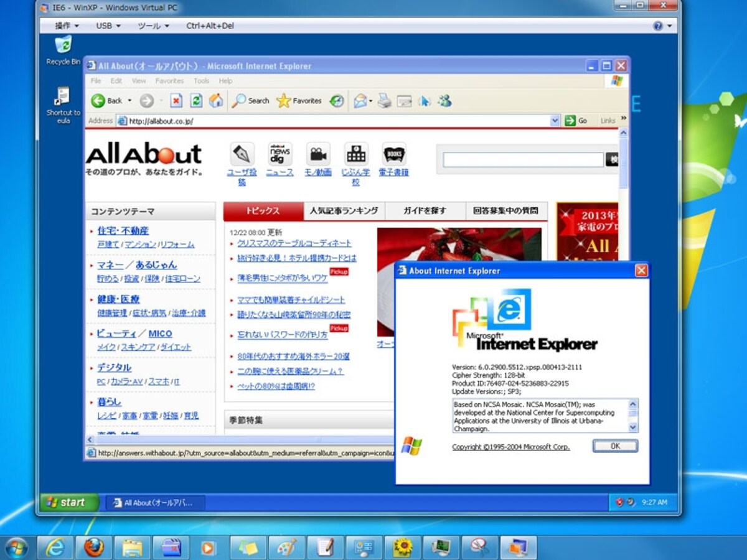The height and width of the screenshot is (560, 747).
Task: Open Sticky Notes in Windows 7 taskbar
Action: (248, 547)
